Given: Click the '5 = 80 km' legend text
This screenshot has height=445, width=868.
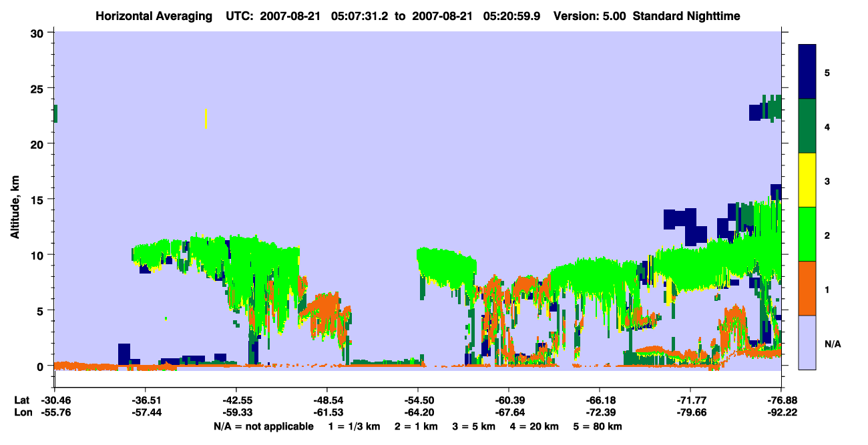Looking at the screenshot, I should [x=598, y=426].
